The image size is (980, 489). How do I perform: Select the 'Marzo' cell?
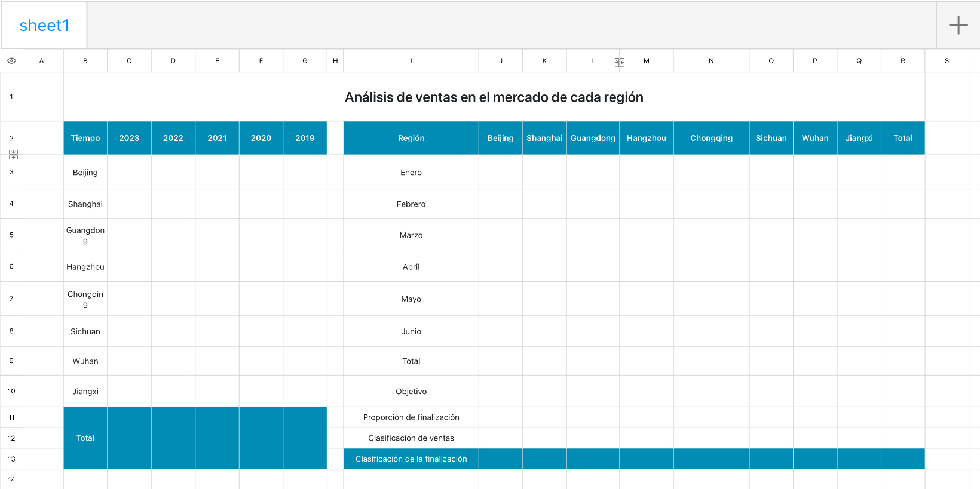click(x=411, y=235)
